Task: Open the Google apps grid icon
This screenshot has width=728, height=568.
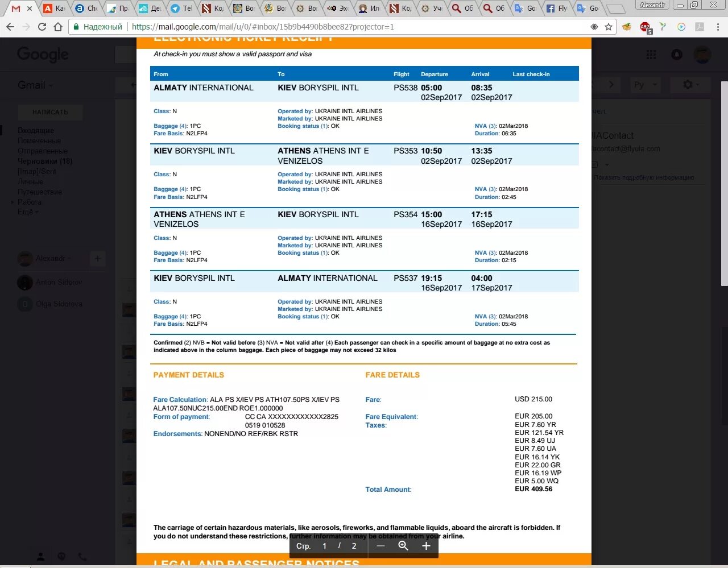Action: [651, 55]
